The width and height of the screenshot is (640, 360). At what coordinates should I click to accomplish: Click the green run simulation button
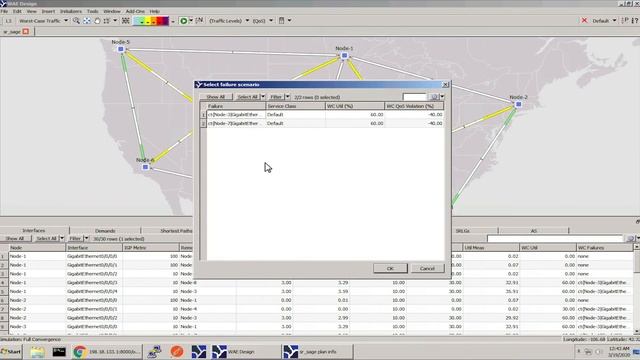(184, 20)
